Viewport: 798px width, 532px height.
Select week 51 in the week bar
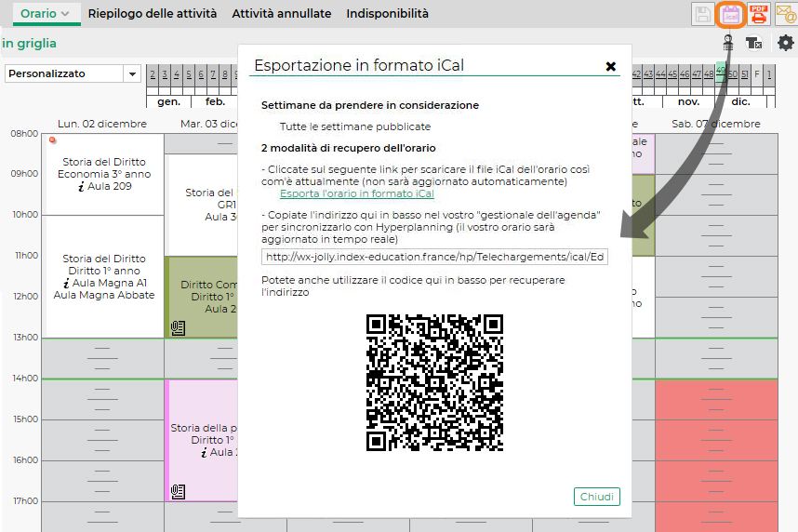(745, 74)
